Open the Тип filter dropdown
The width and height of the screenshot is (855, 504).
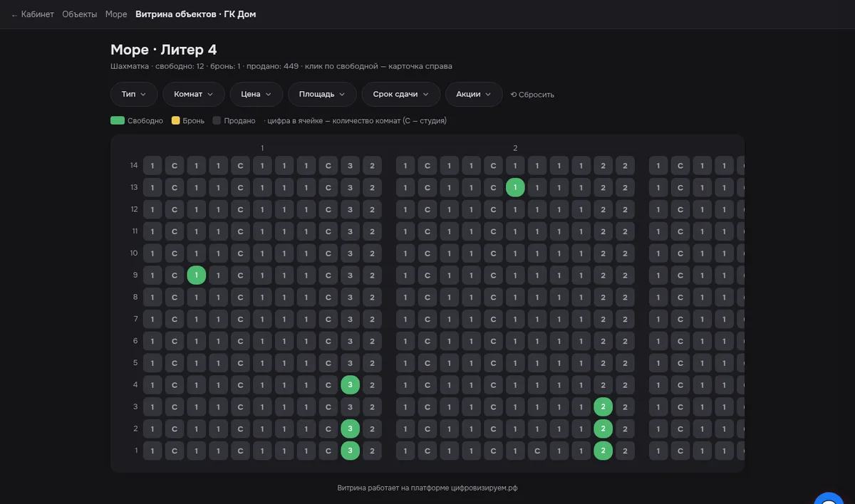(134, 94)
